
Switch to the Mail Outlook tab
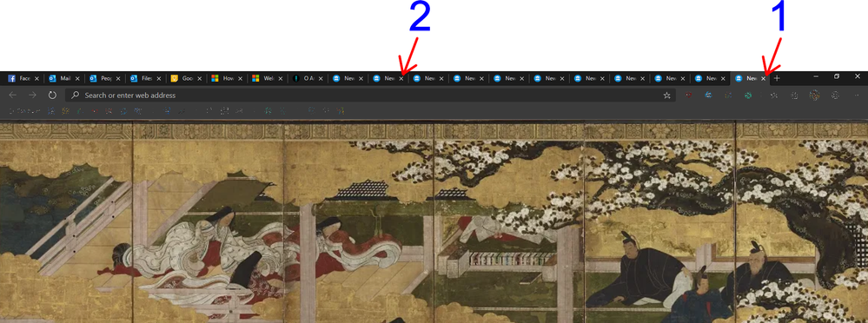(x=63, y=78)
